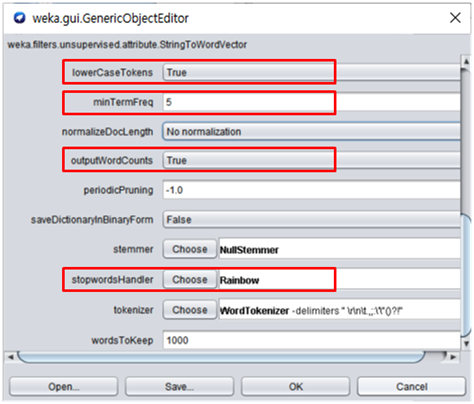The width and height of the screenshot is (474, 404).
Task: Click the vertical scrollbar up arrow
Action: coord(466,61)
